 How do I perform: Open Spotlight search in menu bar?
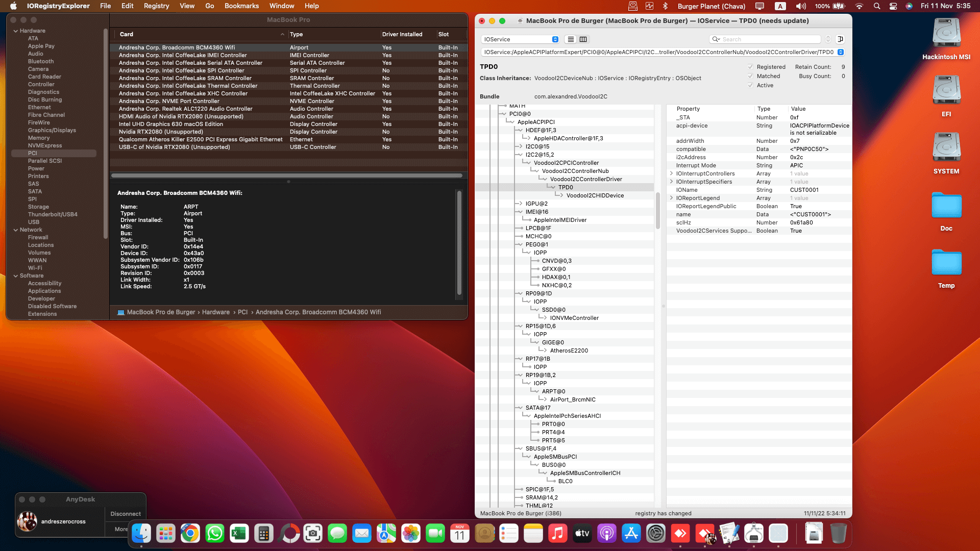pos(877,6)
